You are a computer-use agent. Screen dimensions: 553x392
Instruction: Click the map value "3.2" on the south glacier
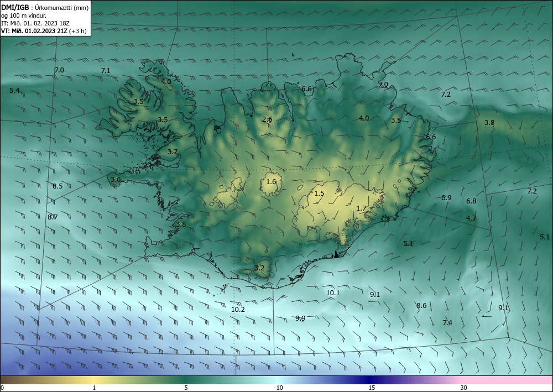click(259, 268)
